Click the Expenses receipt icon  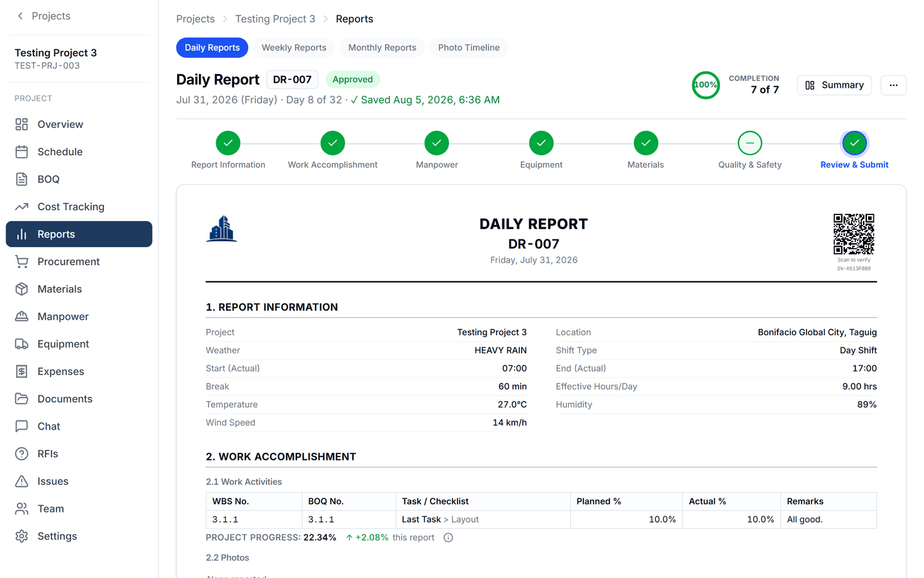(x=22, y=372)
